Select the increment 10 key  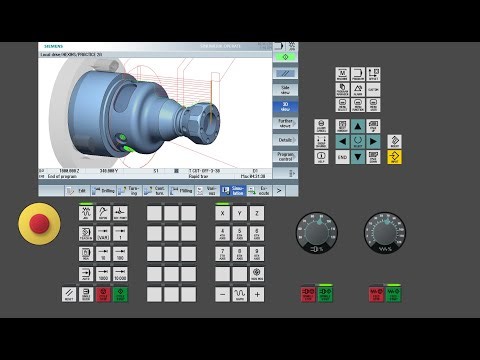click(103, 254)
